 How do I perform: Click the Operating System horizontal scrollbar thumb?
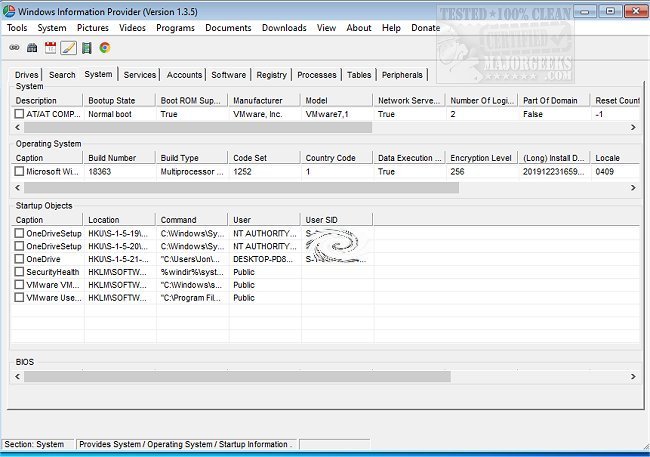(x=241, y=187)
